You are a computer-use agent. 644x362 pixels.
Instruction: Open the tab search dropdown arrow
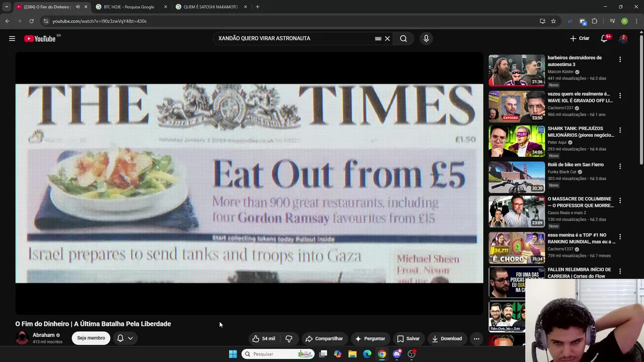pos(6,7)
